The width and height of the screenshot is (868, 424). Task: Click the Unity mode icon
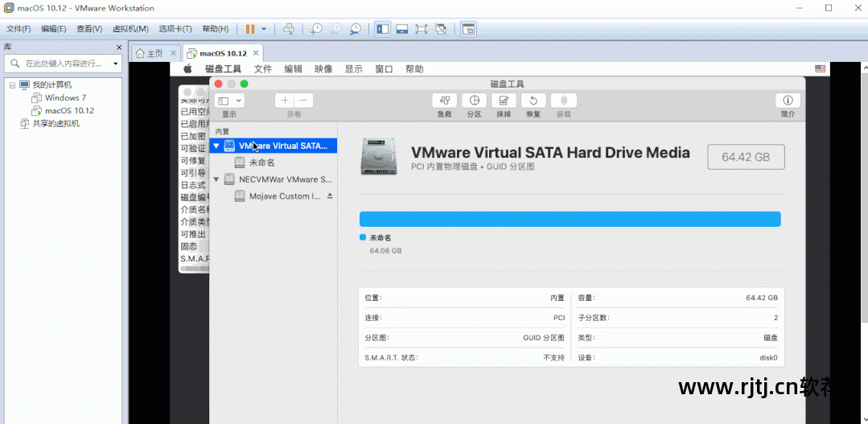[441, 29]
